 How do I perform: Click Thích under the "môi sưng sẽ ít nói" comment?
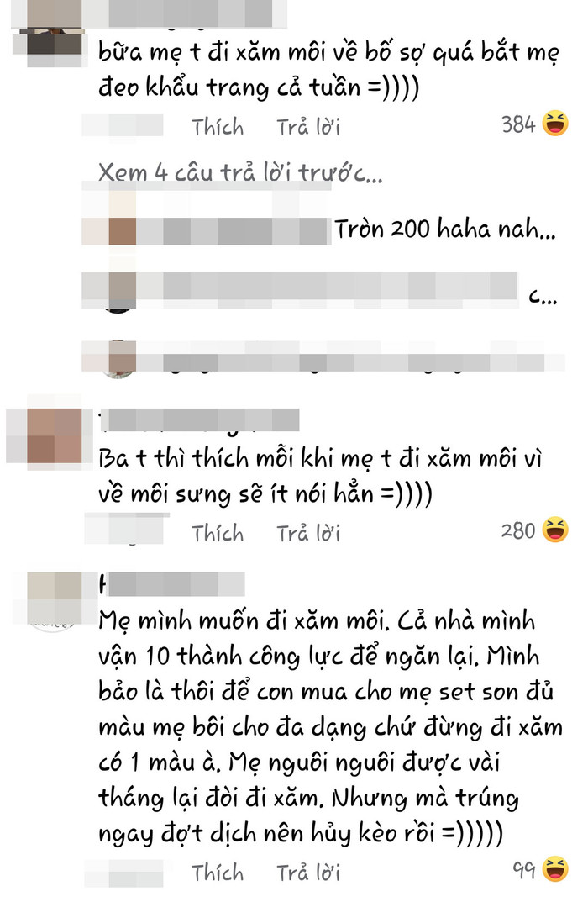[x=218, y=533]
